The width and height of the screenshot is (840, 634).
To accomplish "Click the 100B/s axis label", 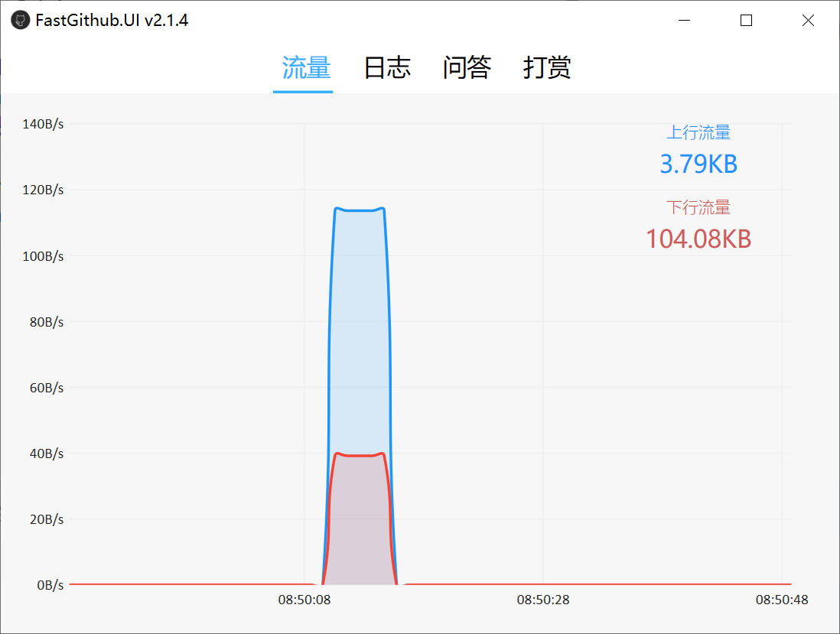I will 43,256.
